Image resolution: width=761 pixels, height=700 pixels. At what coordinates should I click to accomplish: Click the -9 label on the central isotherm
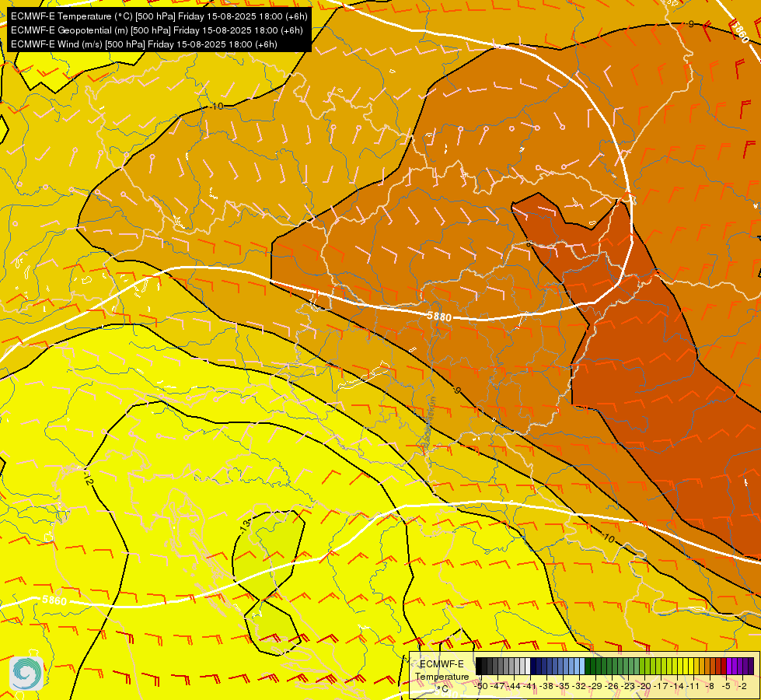coord(456,390)
